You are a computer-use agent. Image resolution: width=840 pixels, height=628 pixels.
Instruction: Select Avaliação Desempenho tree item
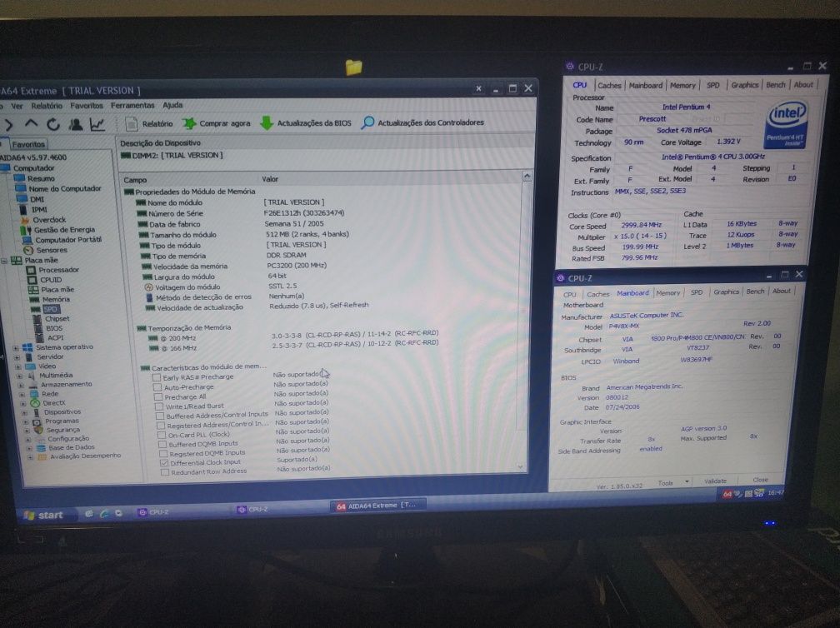(x=80, y=456)
